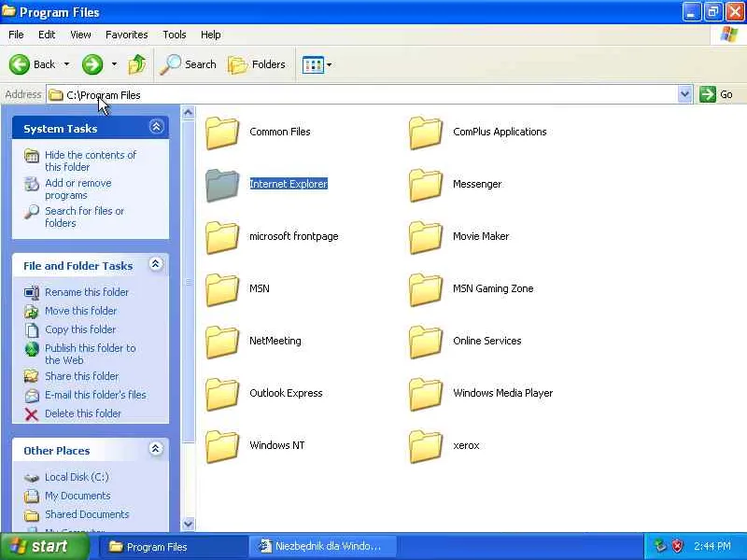This screenshot has height=560, width=747.
Task: Open the Views dropdown button
Action: click(317, 64)
